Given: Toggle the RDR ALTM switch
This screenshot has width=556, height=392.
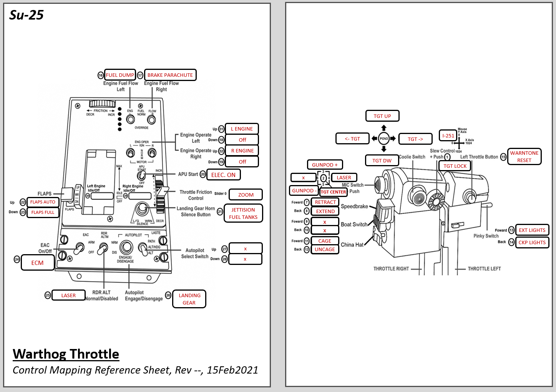Looking at the screenshot, I should point(103,250).
